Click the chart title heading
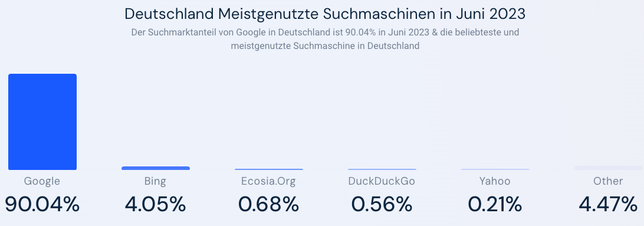644x226 pixels. tap(325, 14)
